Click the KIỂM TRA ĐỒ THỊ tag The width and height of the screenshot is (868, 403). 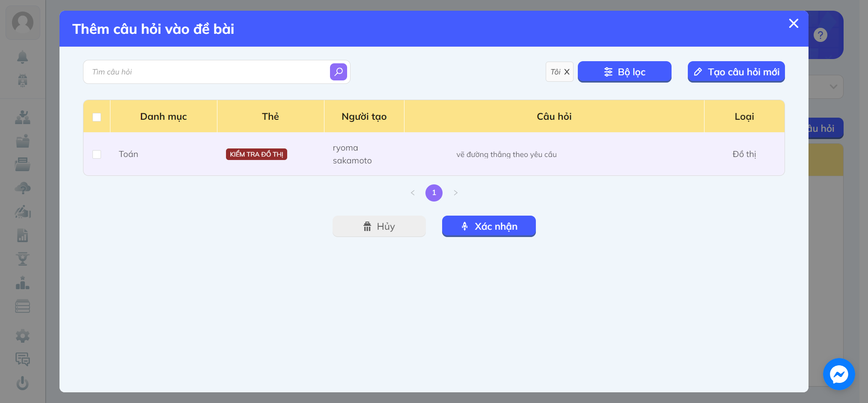[256, 154]
